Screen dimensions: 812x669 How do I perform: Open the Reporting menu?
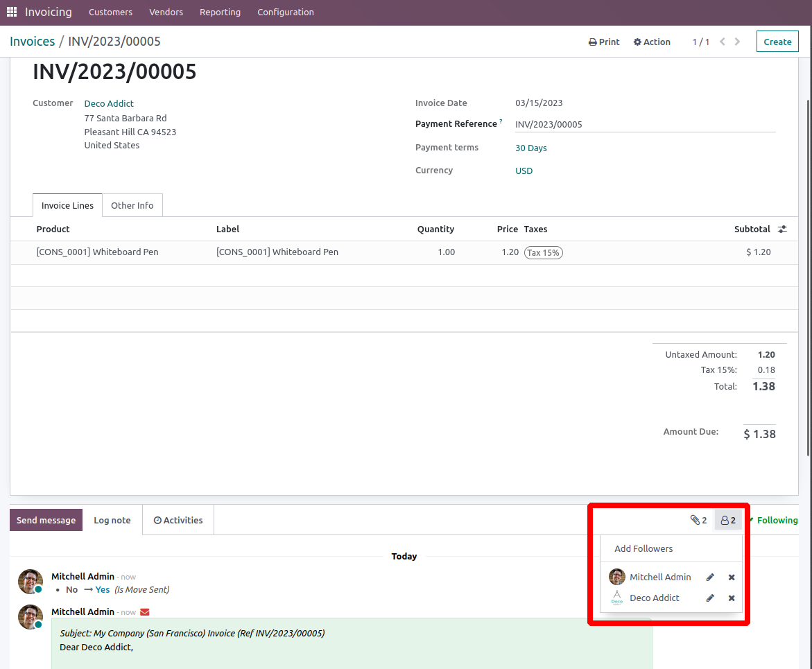220,12
